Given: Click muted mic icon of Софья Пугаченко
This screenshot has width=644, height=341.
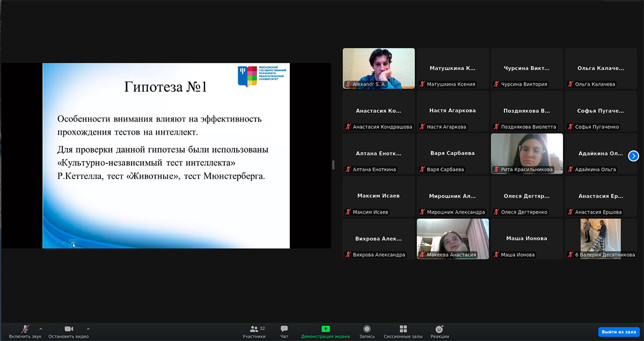Looking at the screenshot, I should 570,127.
